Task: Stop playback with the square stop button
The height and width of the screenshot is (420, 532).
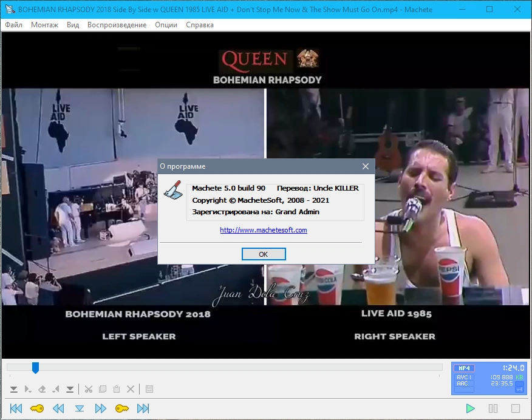Action: (x=516, y=408)
